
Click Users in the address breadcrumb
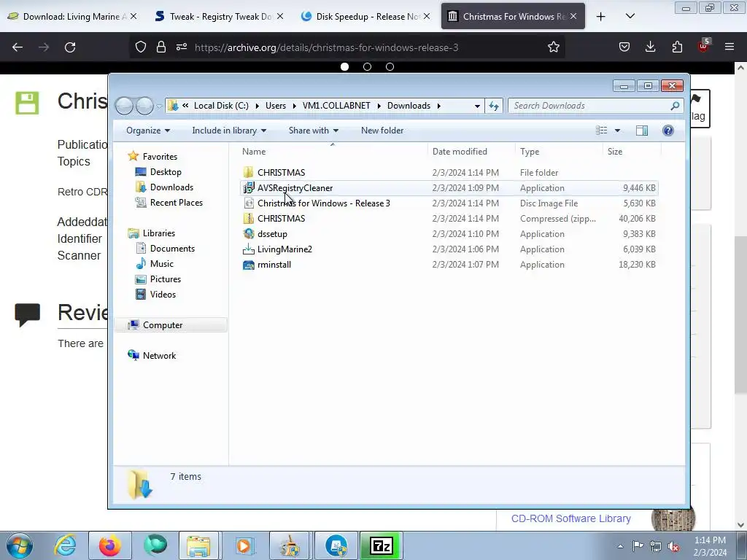click(x=275, y=106)
